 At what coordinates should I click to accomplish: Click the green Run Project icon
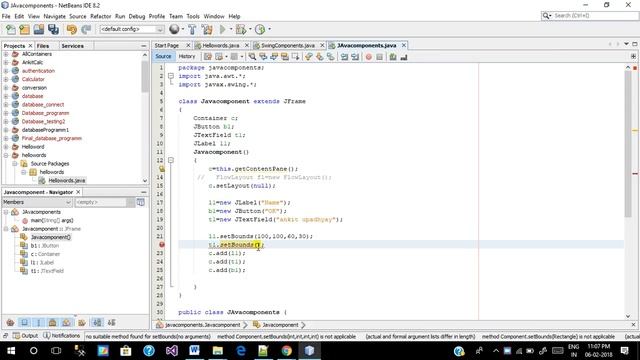coord(222,29)
